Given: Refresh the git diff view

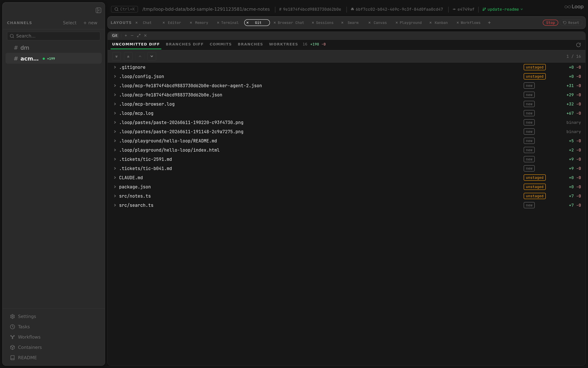Looking at the screenshot, I should pos(578,45).
